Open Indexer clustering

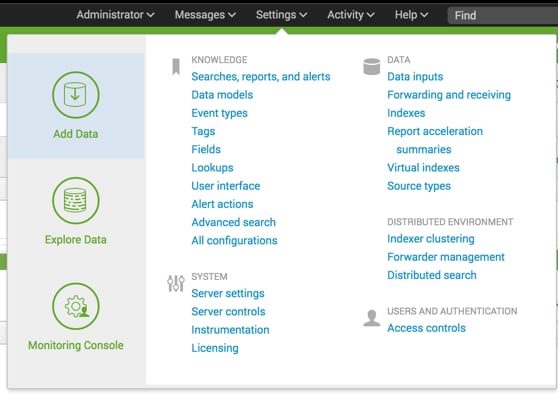tap(431, 239)
